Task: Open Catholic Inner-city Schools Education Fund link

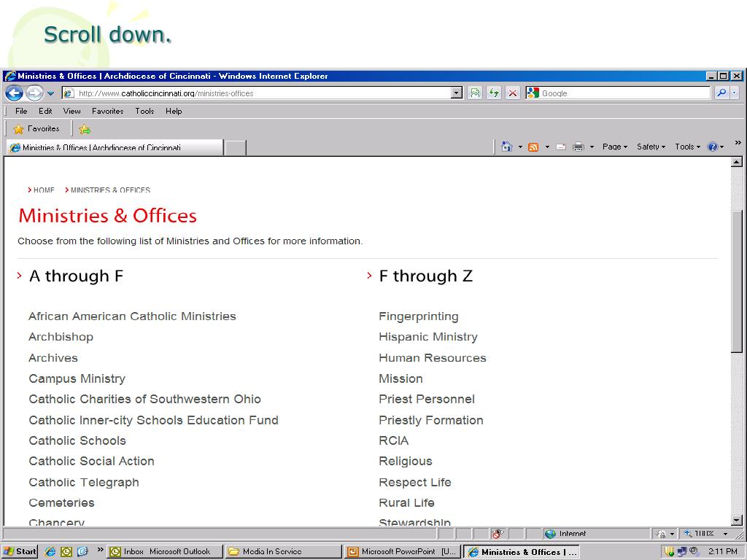Action: coord(153,420)
